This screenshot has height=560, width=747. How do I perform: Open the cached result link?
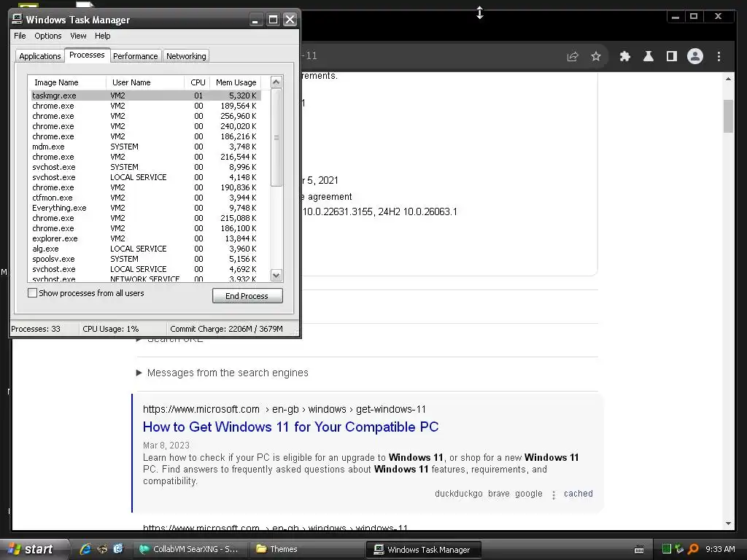[578, 494]
